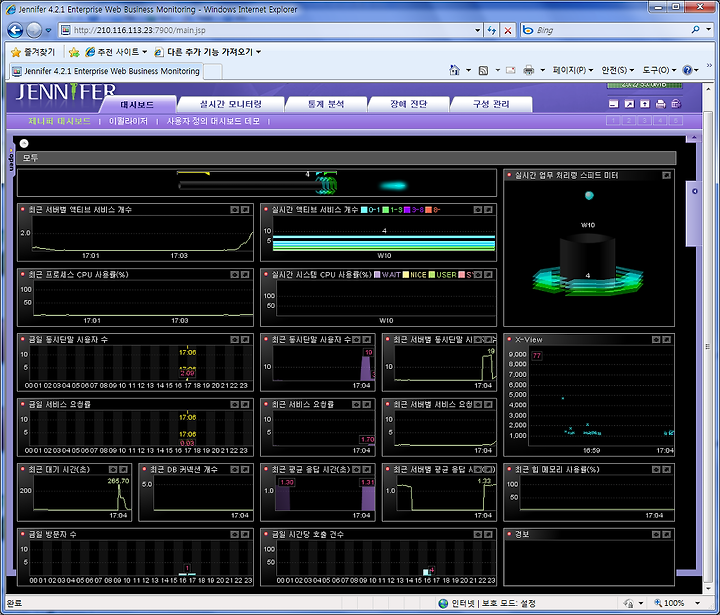This screenshot has height=615, width=720.
Task: Click the round clock icon above 모두
Action: (24, 143)
